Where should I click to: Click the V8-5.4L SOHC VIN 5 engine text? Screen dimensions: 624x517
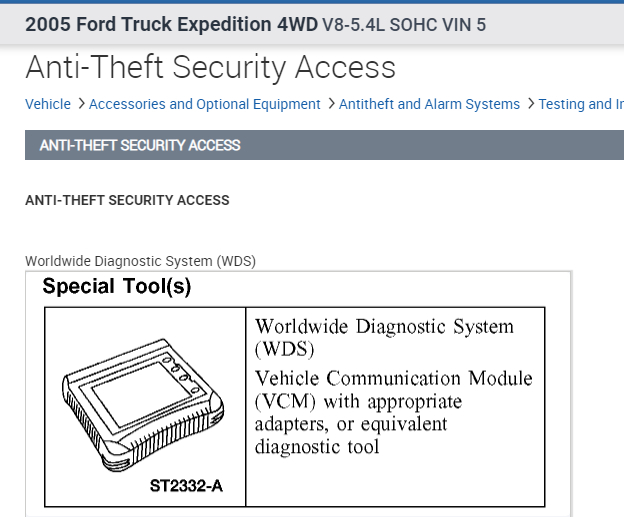(x=404, y=24)
